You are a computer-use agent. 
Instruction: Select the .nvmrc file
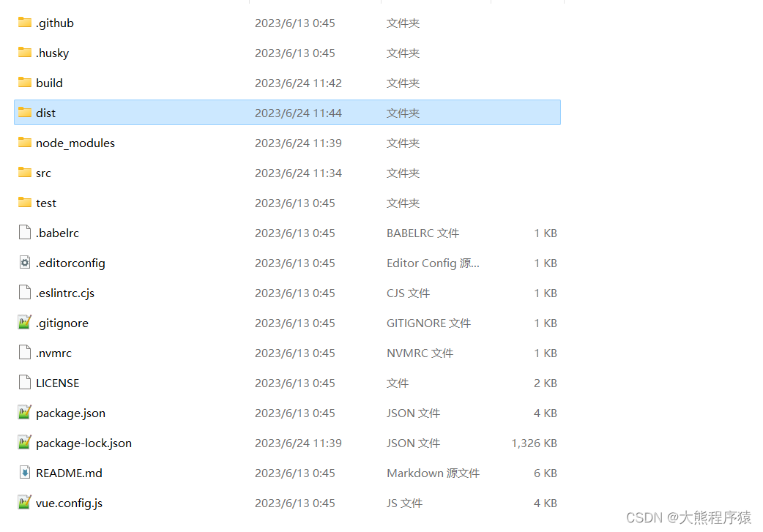pyautogui.click(x=54, y=353)
